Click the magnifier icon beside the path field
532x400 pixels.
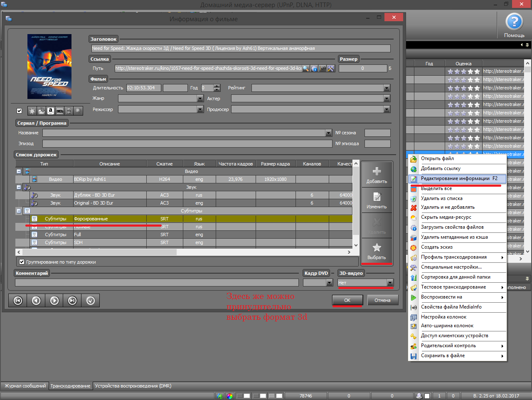coord(305,69)
